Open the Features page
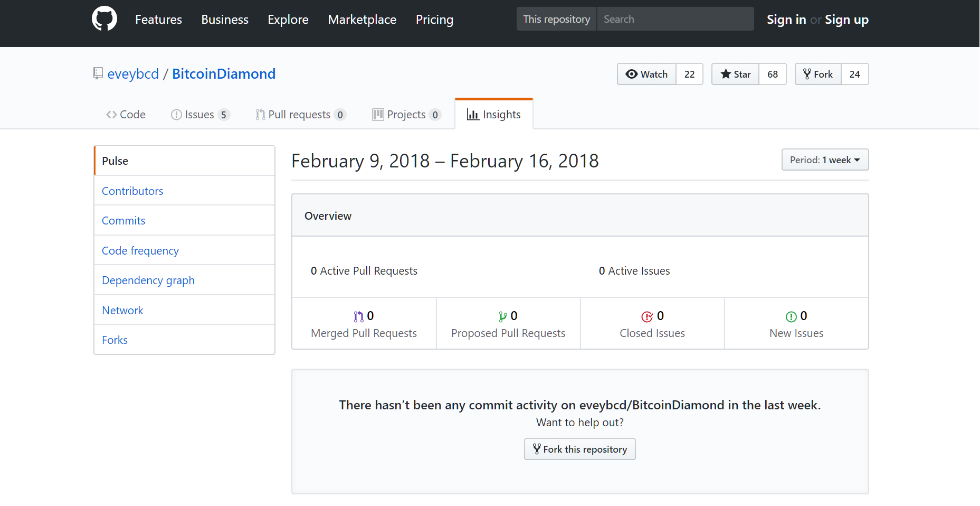This screenshot has width=980, height=506. point(158,20)
